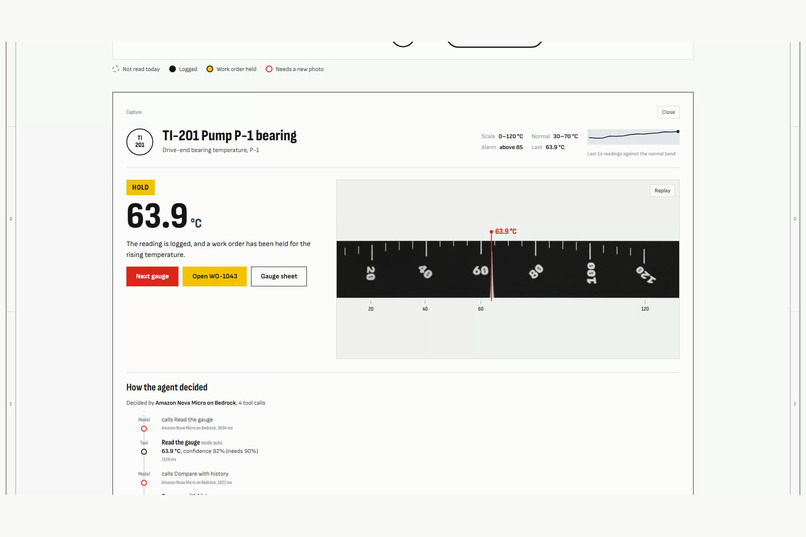Open the Gauge sheet

[279, 276]
